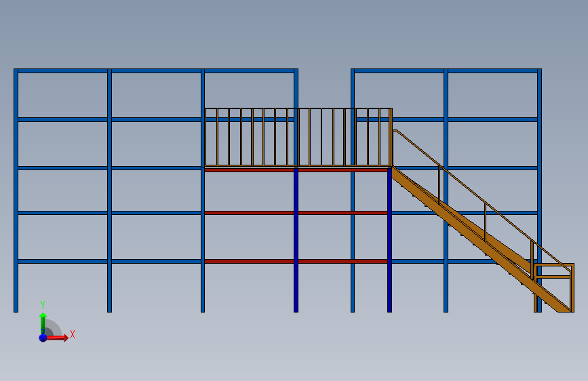Select the dark blue column at the stair top
The height and width of the screenshot is (381, 588).
click(x=389, y=240)
